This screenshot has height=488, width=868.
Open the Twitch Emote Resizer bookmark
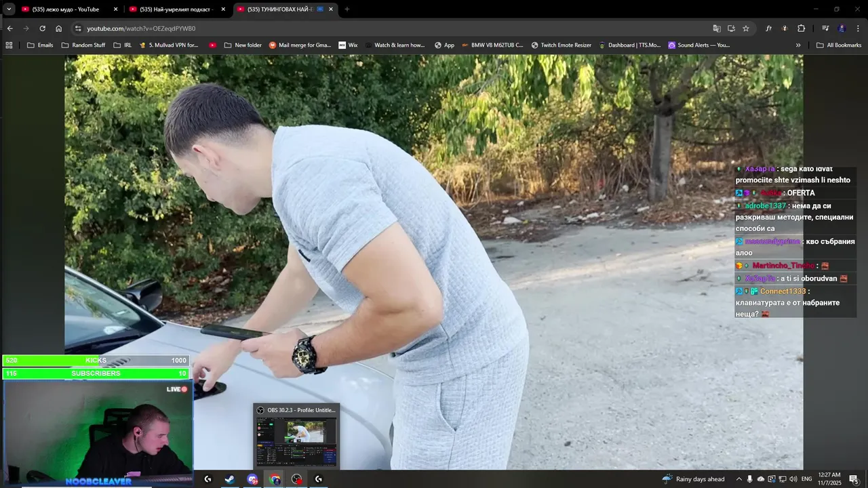(561, 45)
